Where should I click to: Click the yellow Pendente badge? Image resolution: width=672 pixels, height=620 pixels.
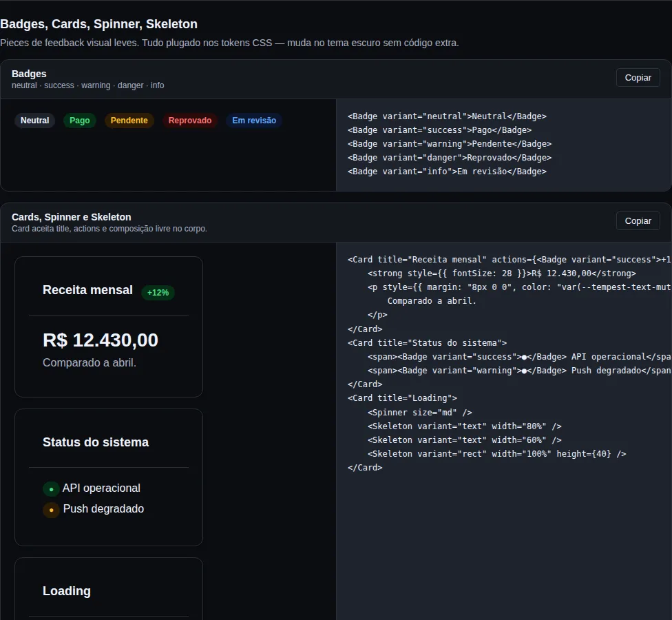[129, 121]
